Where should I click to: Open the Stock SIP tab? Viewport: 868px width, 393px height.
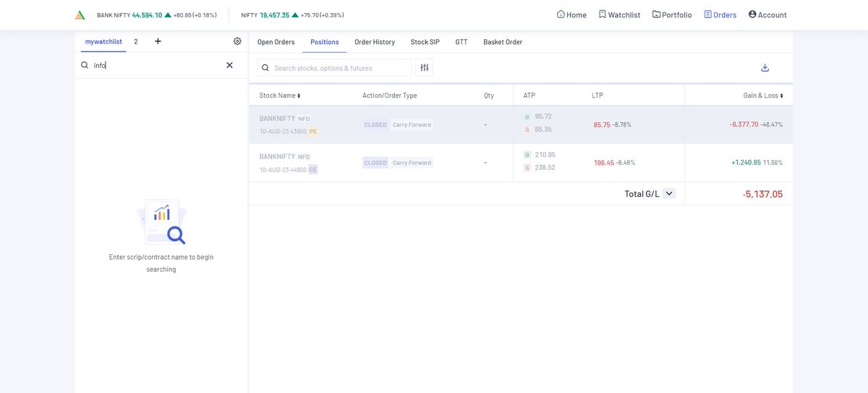click(425, 42)
